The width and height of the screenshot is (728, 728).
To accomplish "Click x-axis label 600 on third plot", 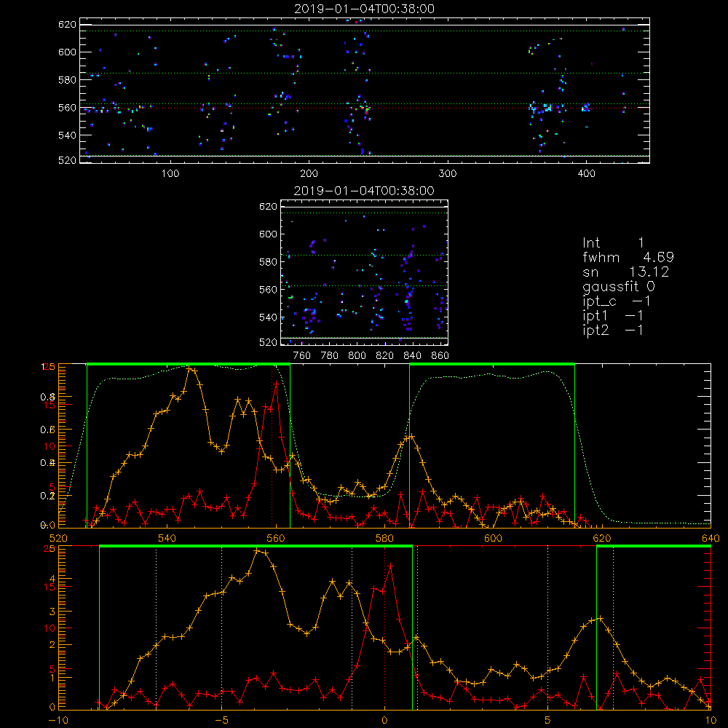I will click(493, 538).
